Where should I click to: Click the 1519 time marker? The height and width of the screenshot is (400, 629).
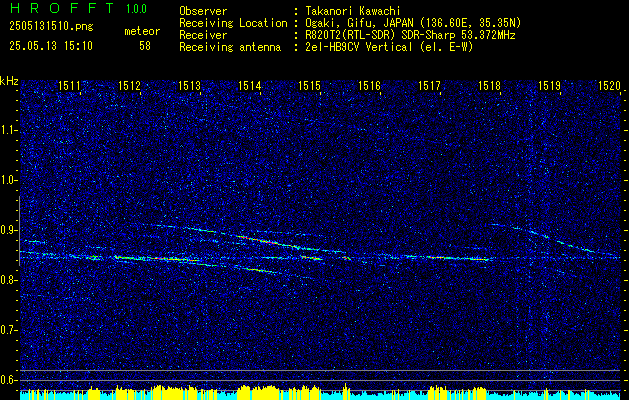pos(549,85)
